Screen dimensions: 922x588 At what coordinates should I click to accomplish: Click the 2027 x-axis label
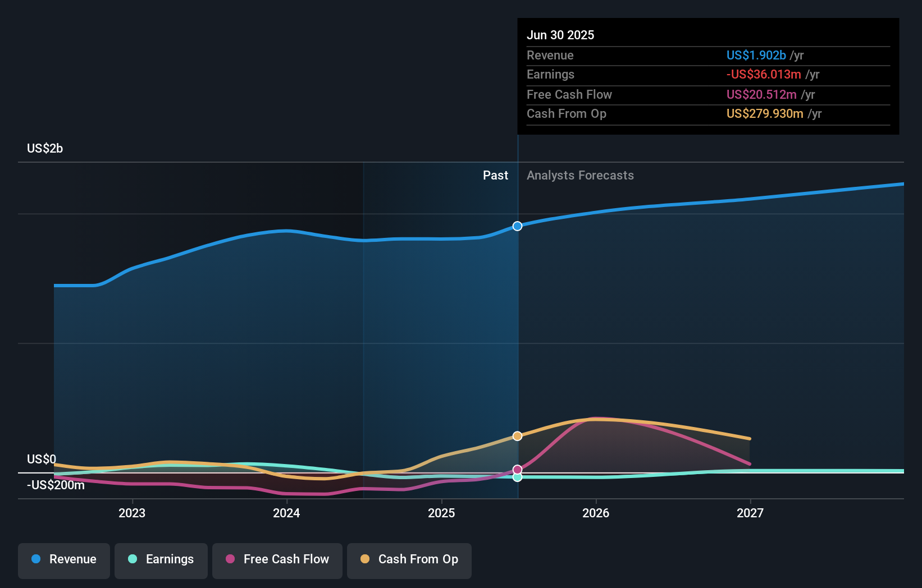click(x=750, y=513)
